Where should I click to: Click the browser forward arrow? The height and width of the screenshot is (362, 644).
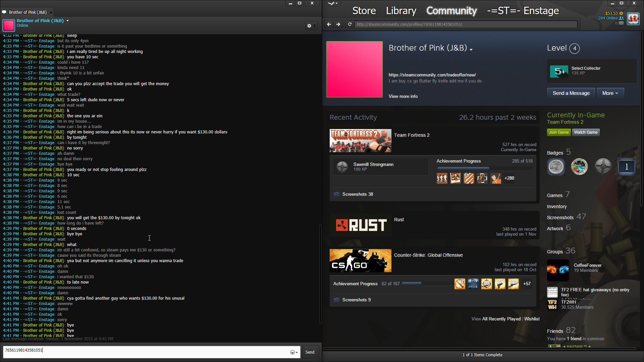point(338,24)
